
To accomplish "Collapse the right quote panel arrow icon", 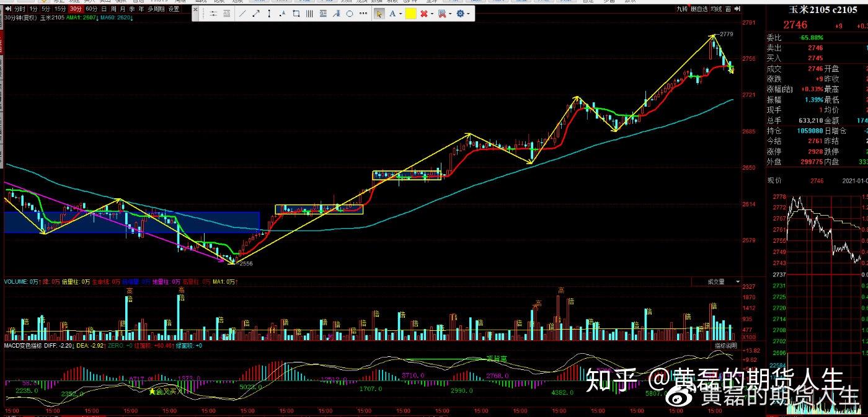I will point(738,9).
